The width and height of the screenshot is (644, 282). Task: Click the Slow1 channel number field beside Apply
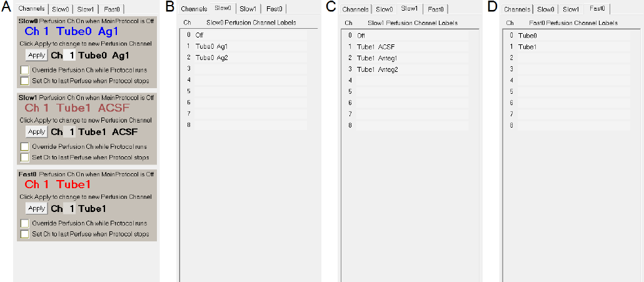(x=71, y=132)
